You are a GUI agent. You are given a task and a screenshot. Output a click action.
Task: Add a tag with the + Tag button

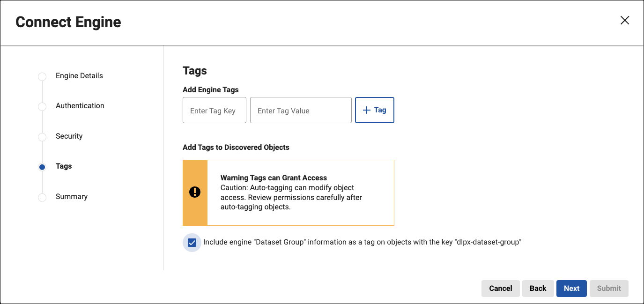375,110
